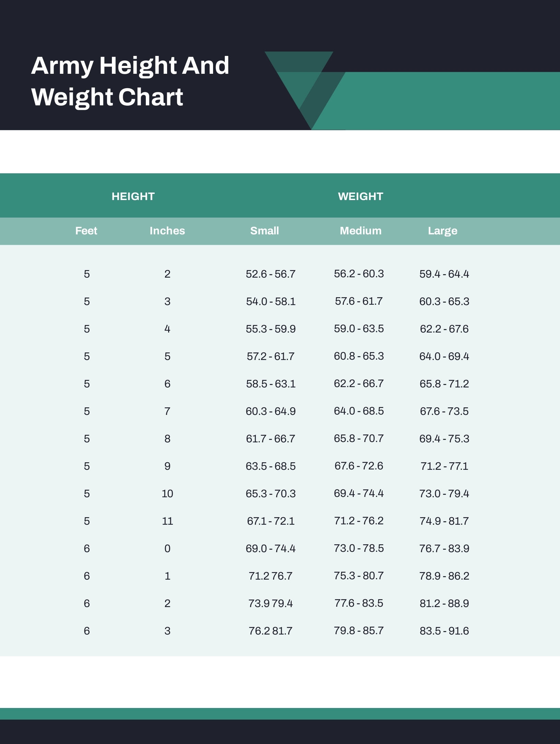Image resolution: width=560 pixels, height=744 pixels.
Task: Select the Small column header
Action: coord(264,231)
